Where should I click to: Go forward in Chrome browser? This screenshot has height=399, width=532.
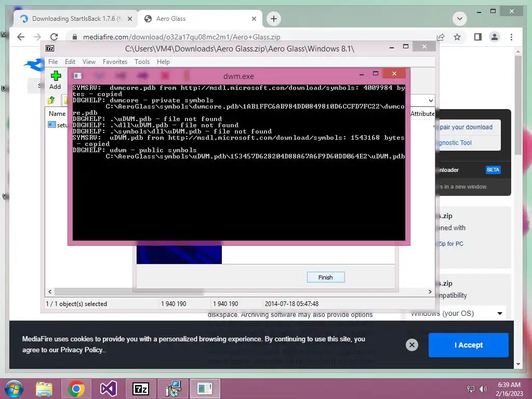pyautogui.click(x=37, y=37)
